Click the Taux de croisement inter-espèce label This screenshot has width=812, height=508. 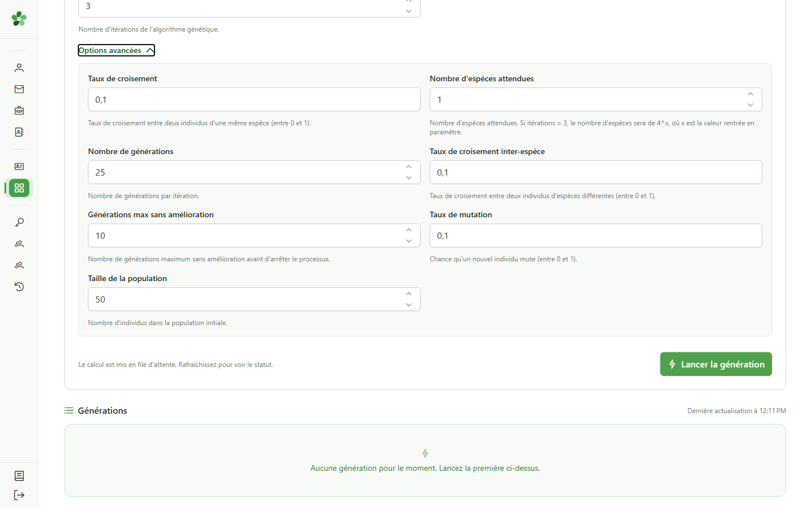coord(487,151)
